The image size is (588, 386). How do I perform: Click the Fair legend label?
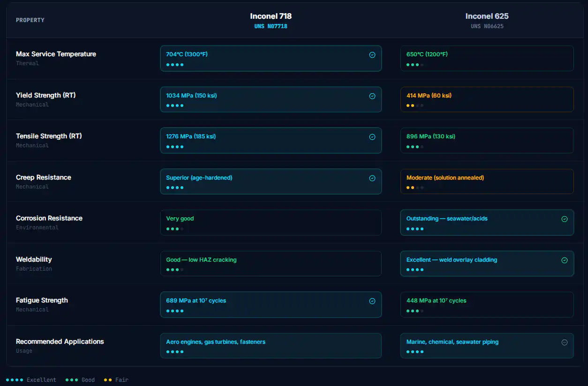122,380
